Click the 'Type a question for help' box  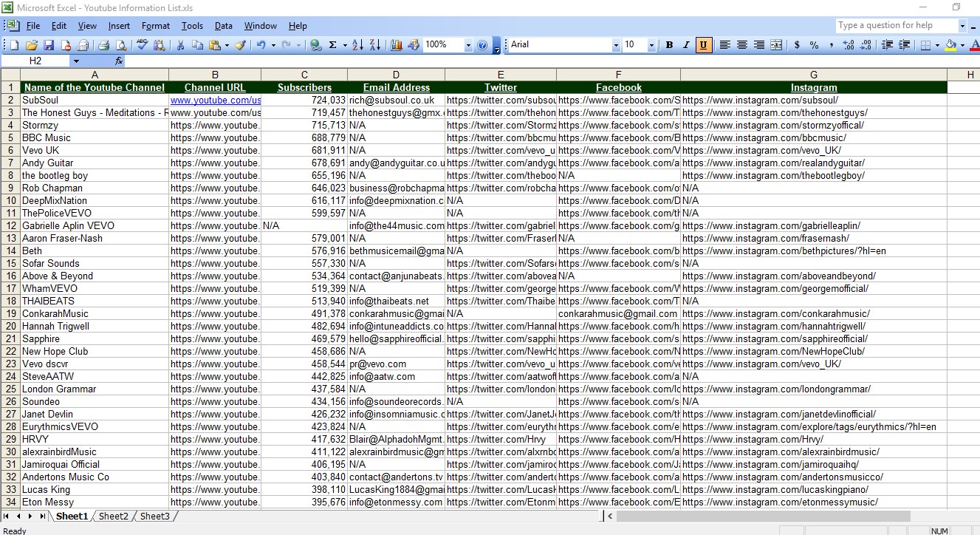click(x=896, y=25)
